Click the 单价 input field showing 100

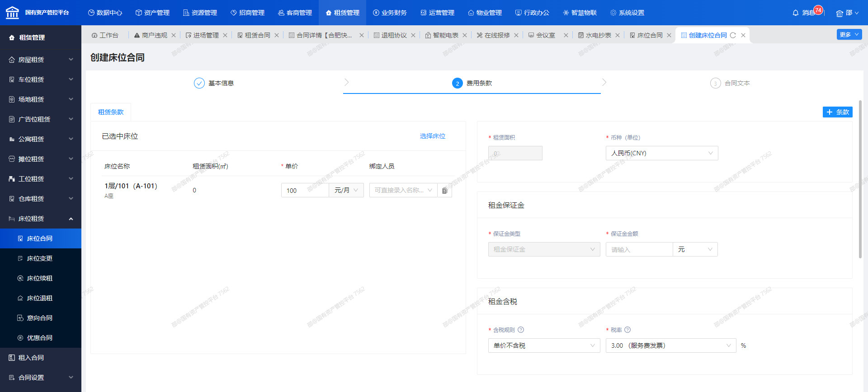coord(305,191)
